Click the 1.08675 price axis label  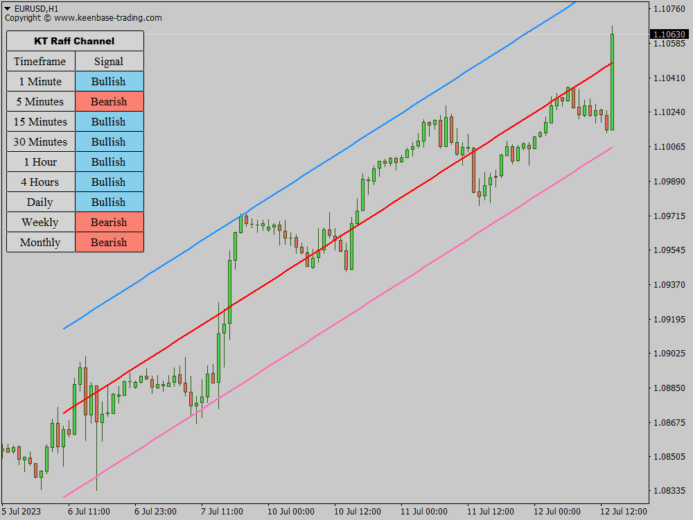pyautogui.click(x=669, y=423)
